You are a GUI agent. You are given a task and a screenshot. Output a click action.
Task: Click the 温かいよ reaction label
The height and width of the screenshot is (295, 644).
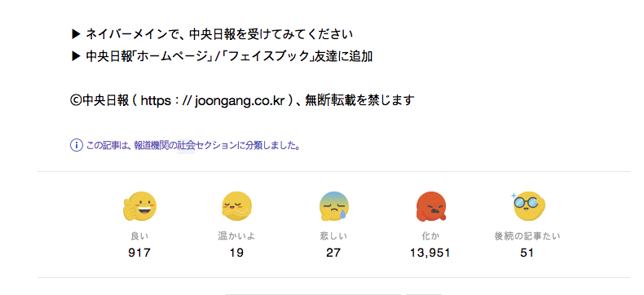coord(236,236)
